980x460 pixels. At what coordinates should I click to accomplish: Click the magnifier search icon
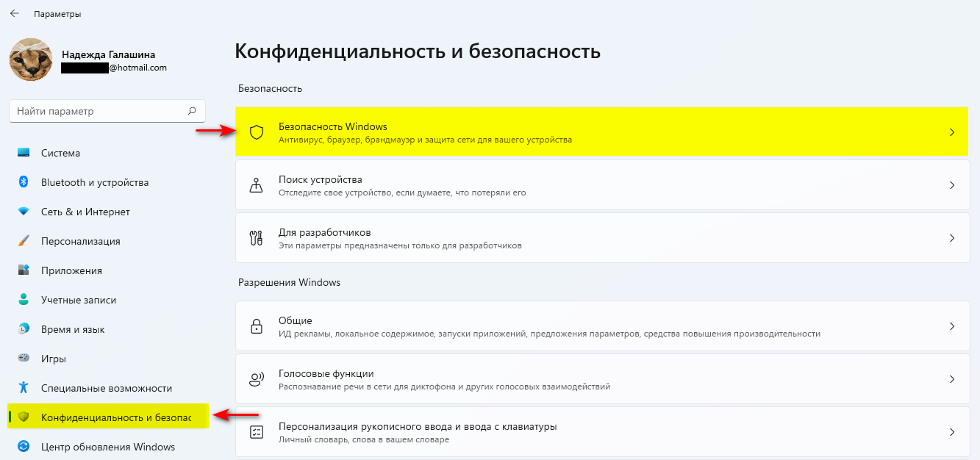point(192,111)
